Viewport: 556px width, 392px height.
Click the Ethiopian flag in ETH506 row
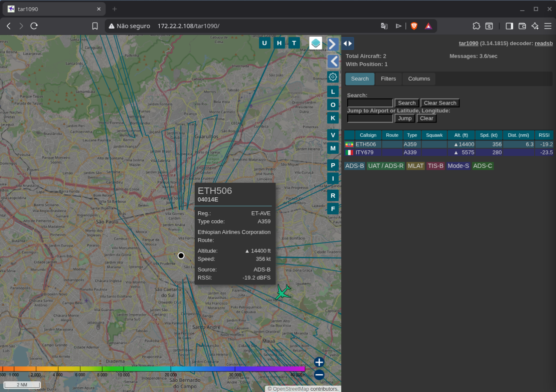[x=349, y=144]
